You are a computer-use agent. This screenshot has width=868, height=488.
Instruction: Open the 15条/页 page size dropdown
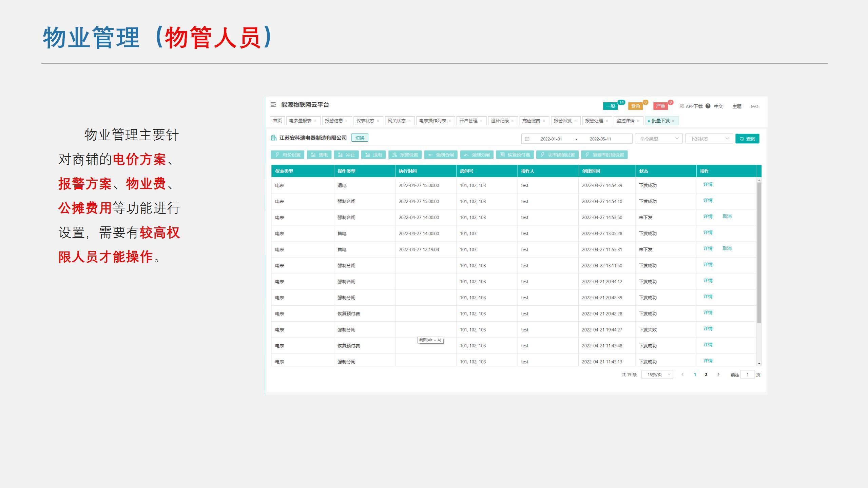click(x=657, y=374)
